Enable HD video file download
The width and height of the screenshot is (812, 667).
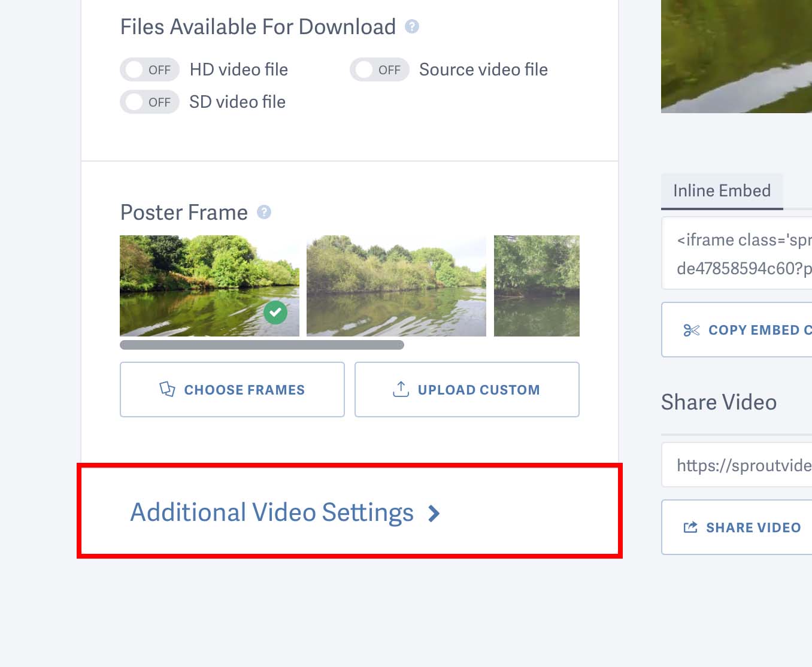[149, 69]
